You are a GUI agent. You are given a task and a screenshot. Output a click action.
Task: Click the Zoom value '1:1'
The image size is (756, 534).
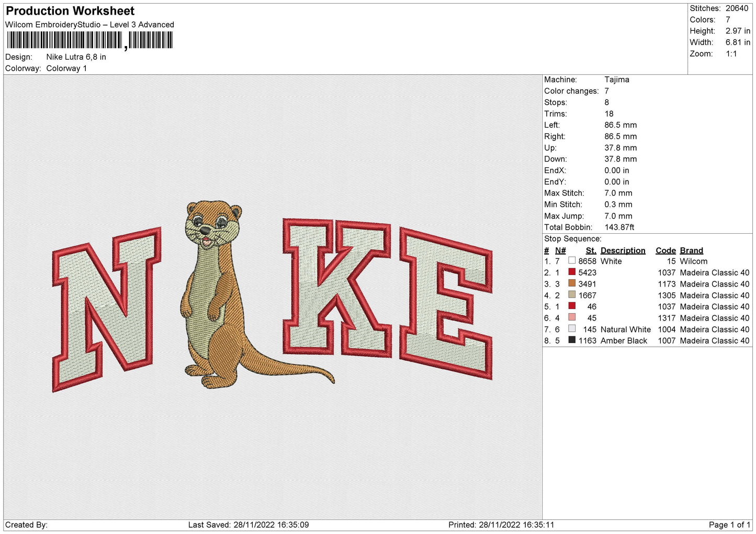(731, 54)
